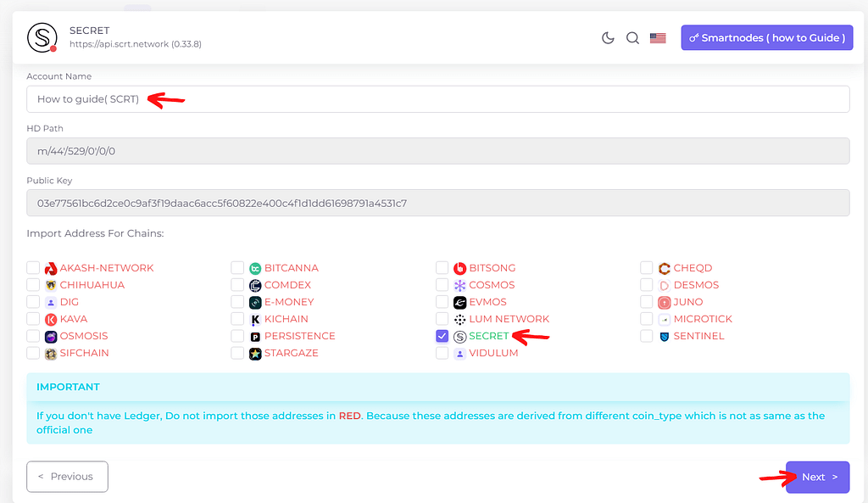Check the VIDULUM checkbox
Viewport: 868px width, 503px height.
pyautogui.click(x=442, y=353)
